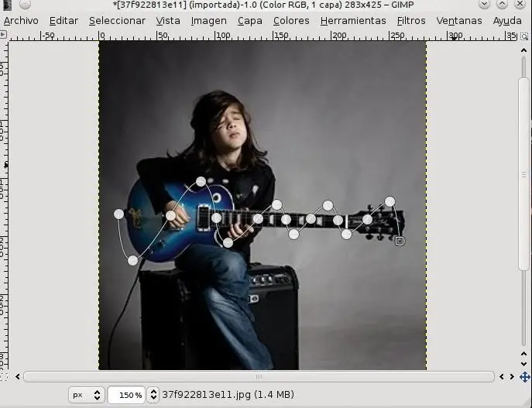532x408 pixels.
Task: Open the Editar menu
Action: point(63,21)
